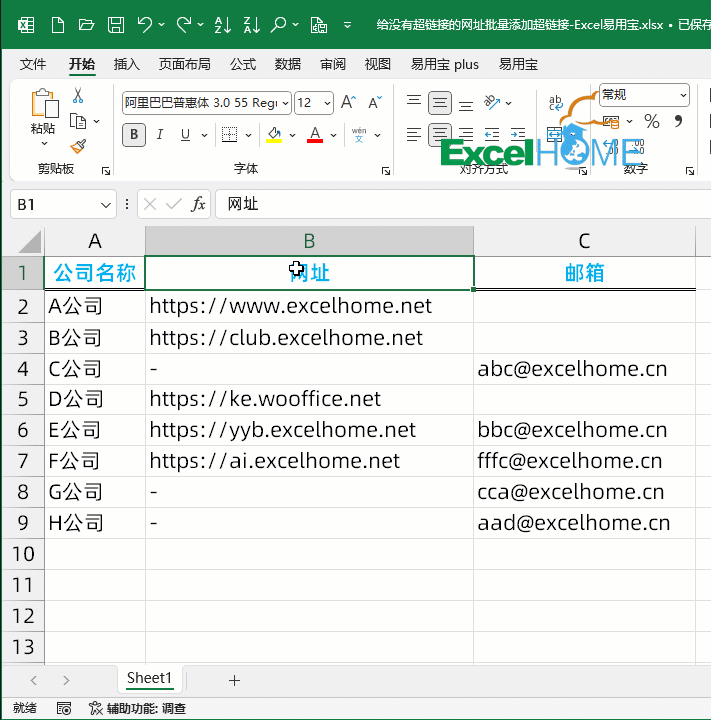Open the font name dropdown
The width and height of the screenshot is (711, 720).
coord(285,103)
